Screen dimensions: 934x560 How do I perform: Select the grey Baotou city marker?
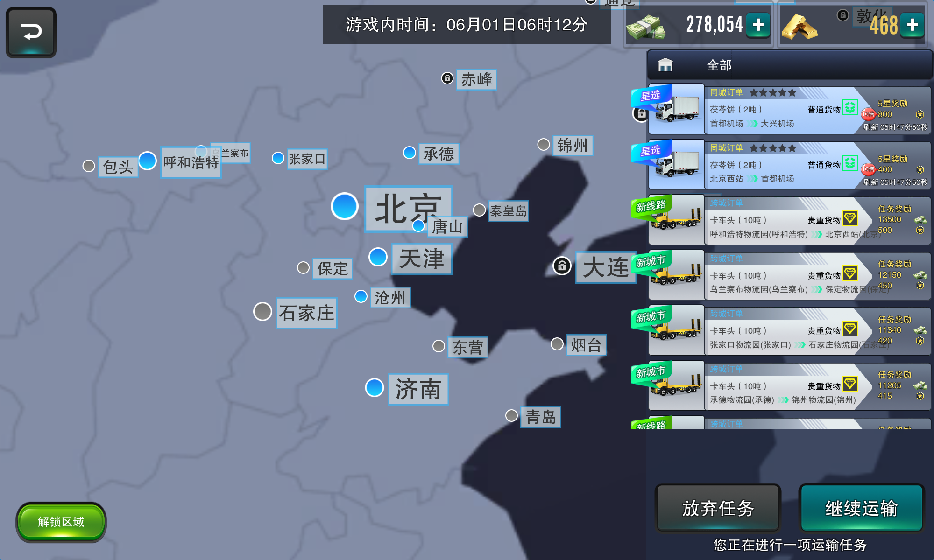(88, 166)
